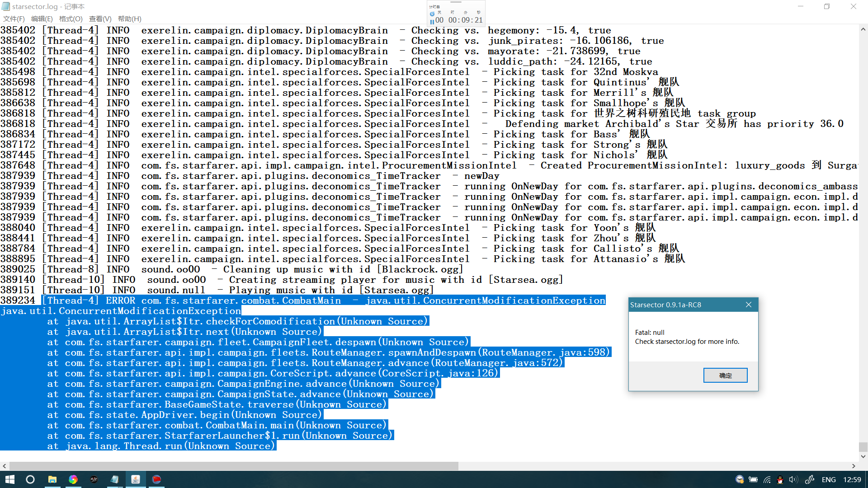Open the colorful pinwheel browser icon

[x=73, y=479]
